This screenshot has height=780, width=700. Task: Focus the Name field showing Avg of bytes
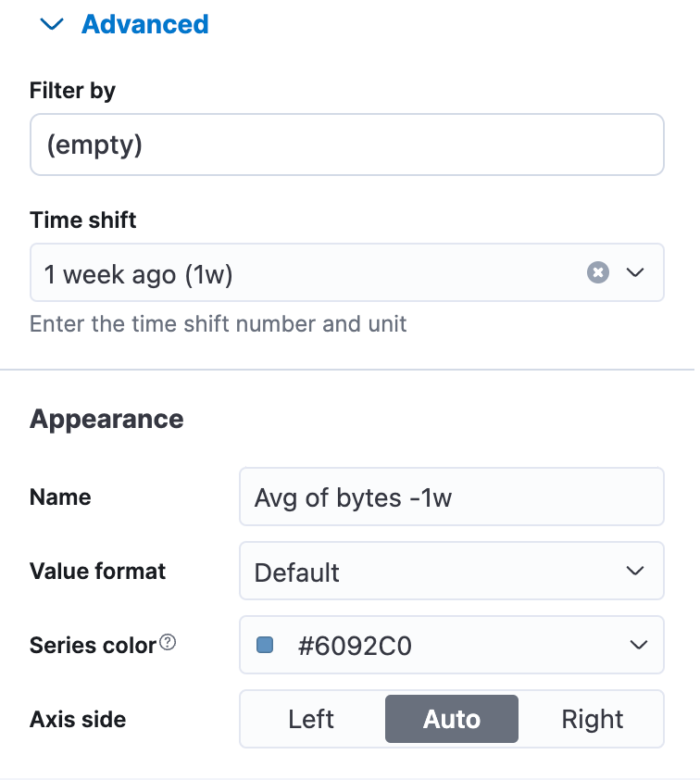point(452,497)
